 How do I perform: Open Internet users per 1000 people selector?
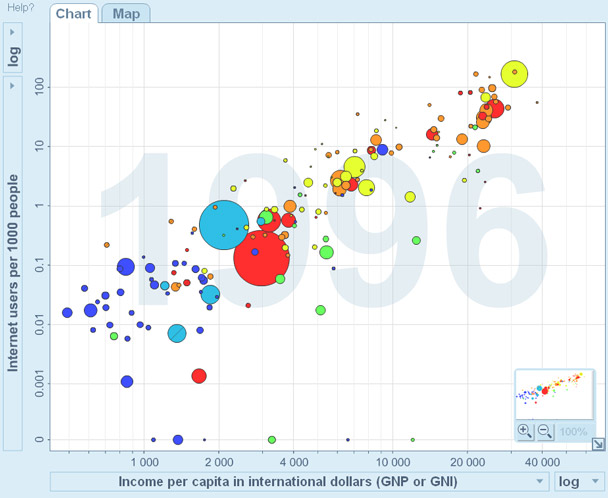[14, 272]
